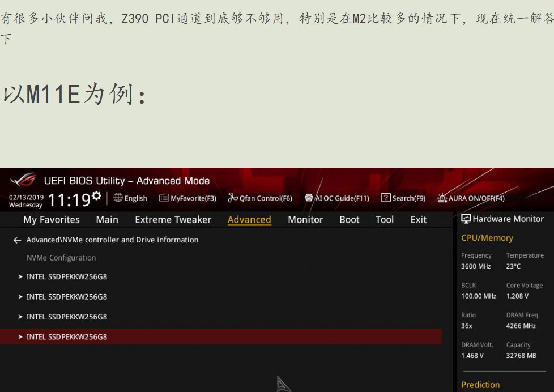Image resolution: width=554 pixels, height=392 pixels.
Task: Click the 100.00 MHz BCLK value
Action: tap(479, 296)
